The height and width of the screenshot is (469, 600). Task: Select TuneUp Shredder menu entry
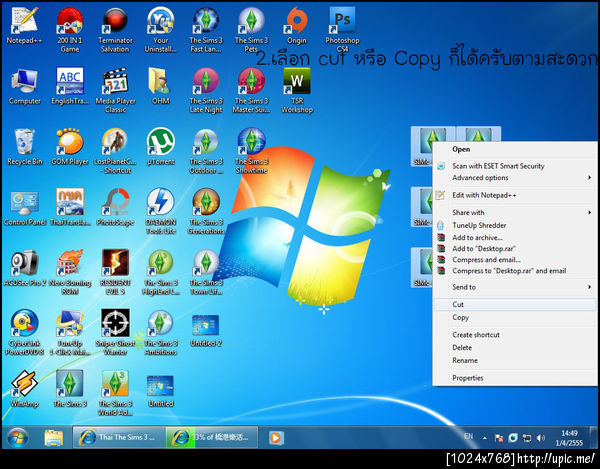515,225
